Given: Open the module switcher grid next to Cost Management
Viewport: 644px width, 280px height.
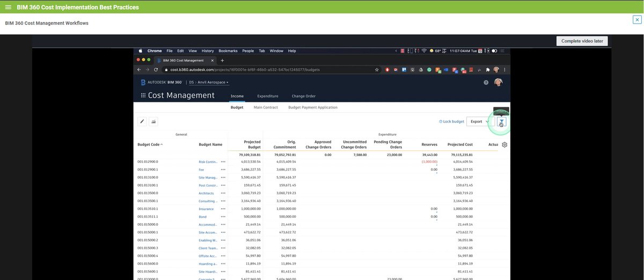Looking at the screenshot, I should [143, 95].
